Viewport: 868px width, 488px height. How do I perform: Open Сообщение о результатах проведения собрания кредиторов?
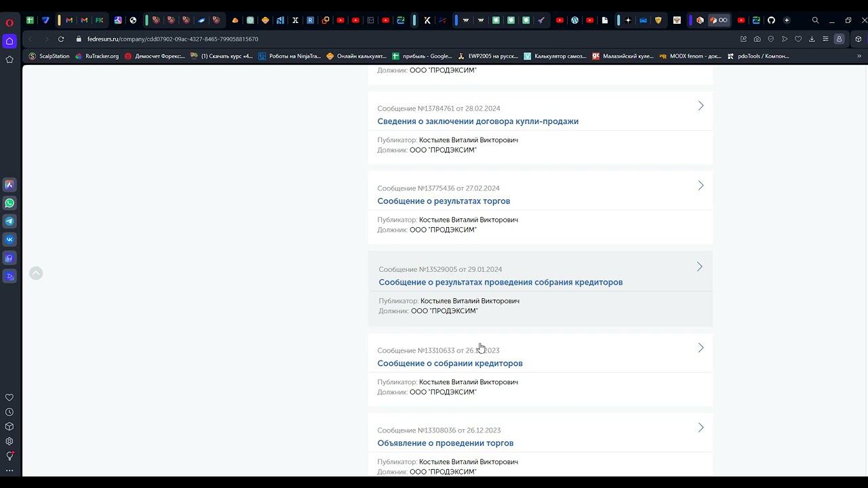tap(500, 283)
